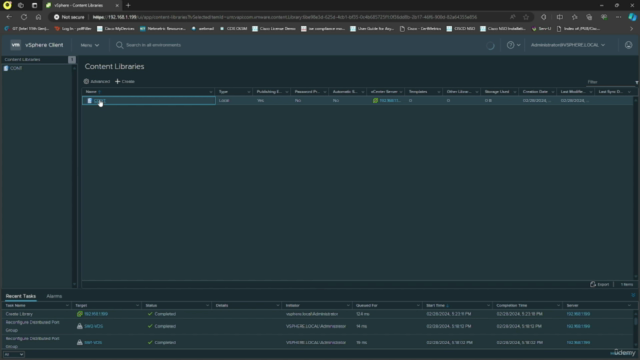
Task: Click the browser Home icon
Action: 38,17
